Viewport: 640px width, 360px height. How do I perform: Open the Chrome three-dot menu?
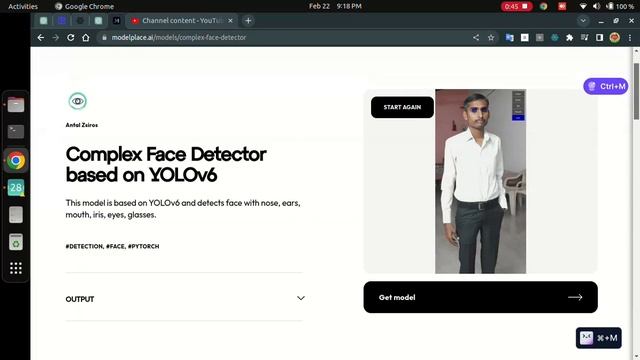[x=630, y=38]
